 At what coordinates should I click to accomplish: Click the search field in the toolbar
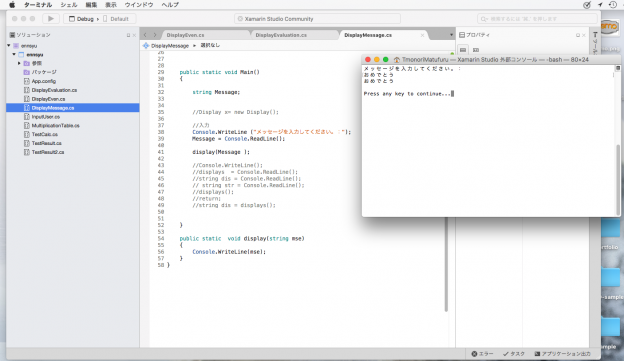click(x=537, y=19)
